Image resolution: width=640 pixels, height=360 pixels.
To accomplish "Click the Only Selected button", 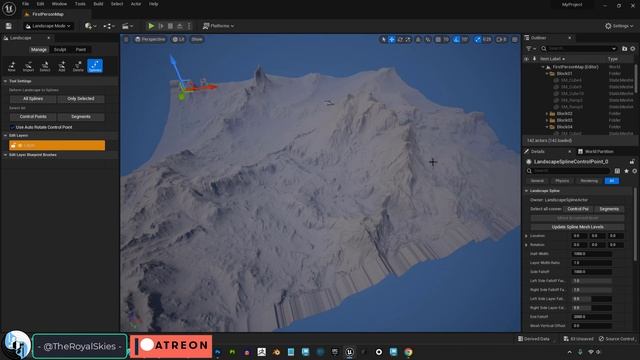I will 81,99.
